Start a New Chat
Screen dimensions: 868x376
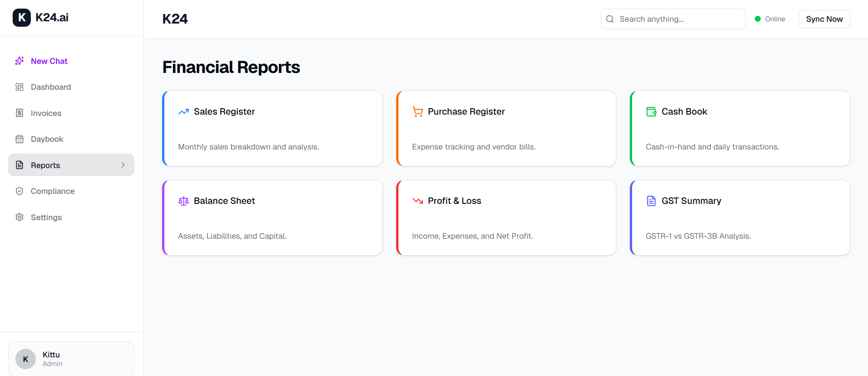point(49,61)
